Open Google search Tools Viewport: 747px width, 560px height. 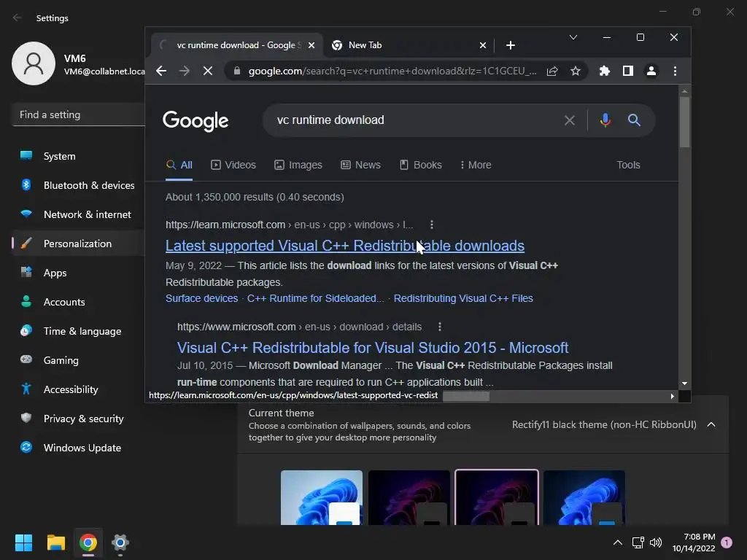tap(628, 165)
